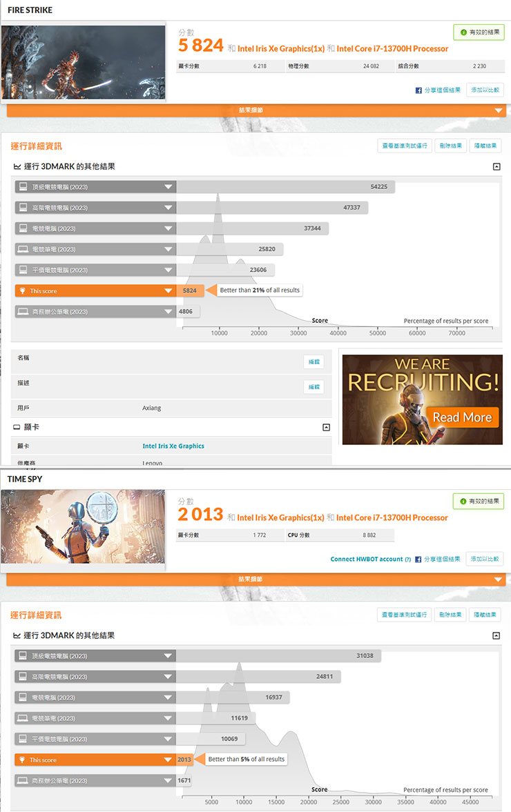Click the Read More button on the recruiting banner
The height and width of the screenshot is (812, 511).
coord(462,417)
